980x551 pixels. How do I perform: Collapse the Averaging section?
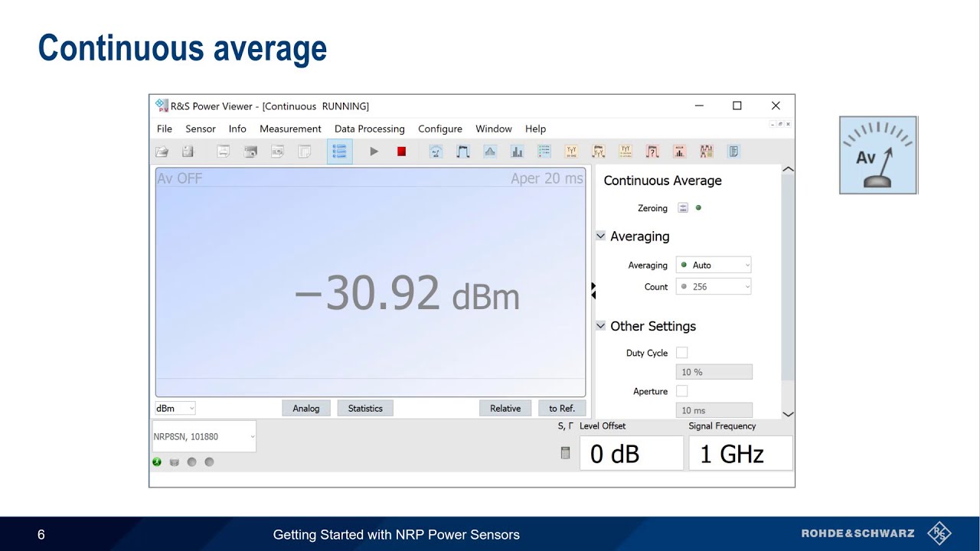coord(601,236)
